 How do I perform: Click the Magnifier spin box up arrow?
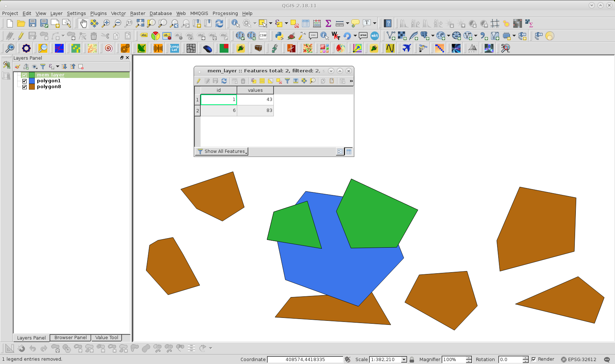(469, 358)
